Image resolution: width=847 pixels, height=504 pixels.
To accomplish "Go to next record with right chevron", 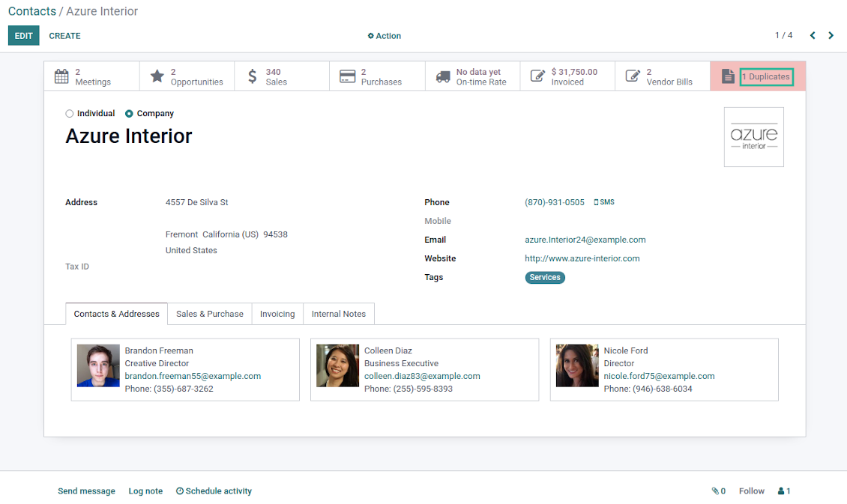I will point(831,36).
